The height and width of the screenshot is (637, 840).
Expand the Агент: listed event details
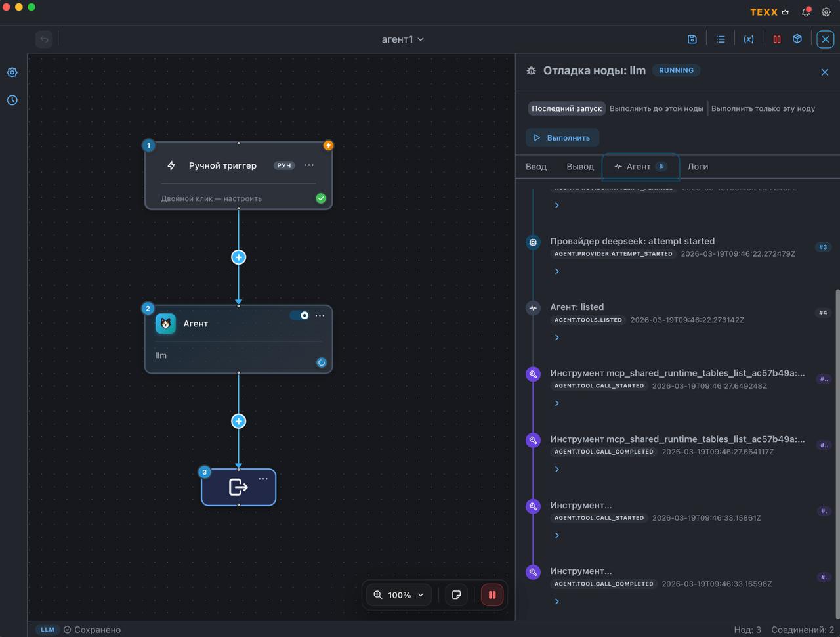pyautogui.click(x=557, y=338)
